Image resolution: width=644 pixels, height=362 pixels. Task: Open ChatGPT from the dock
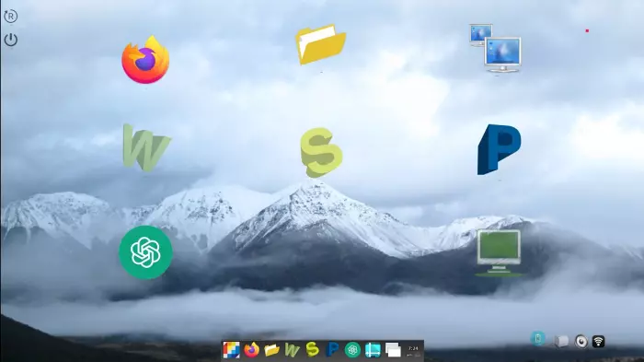[x=352, y=350]
